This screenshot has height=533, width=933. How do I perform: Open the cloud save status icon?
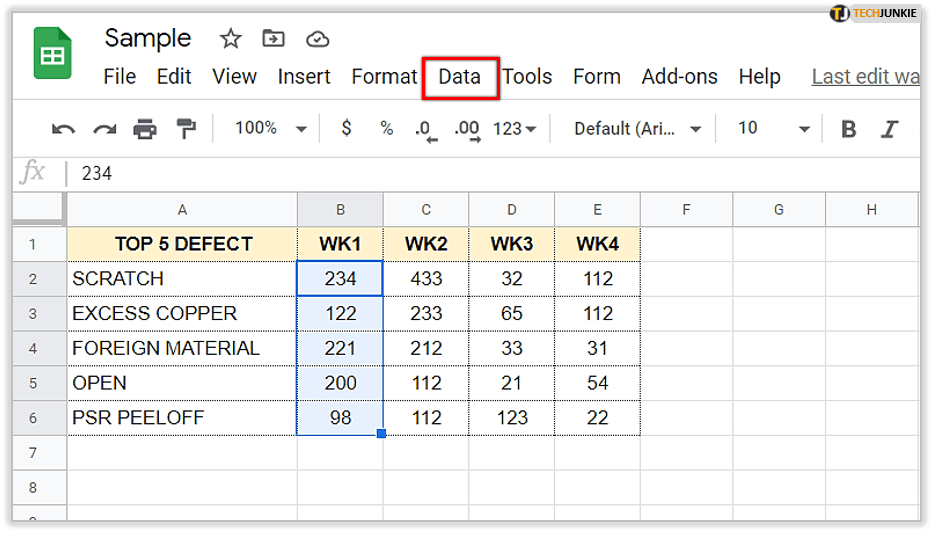(317, 39)
